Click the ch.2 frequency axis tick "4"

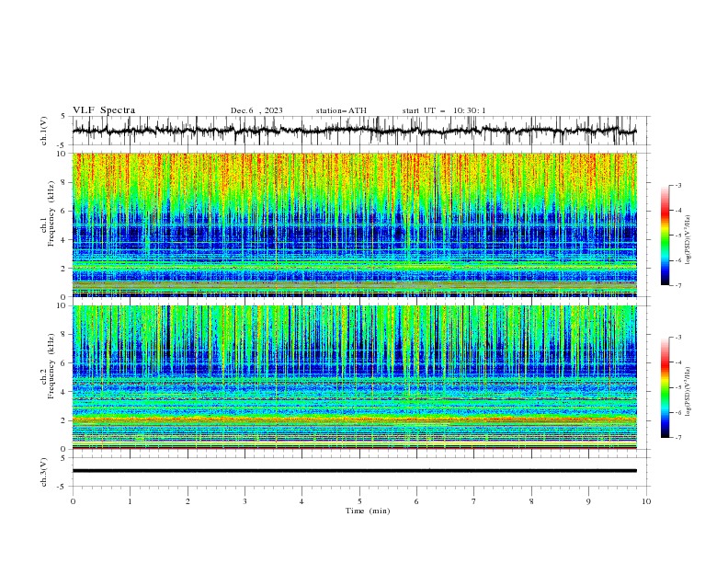[64, 392]
